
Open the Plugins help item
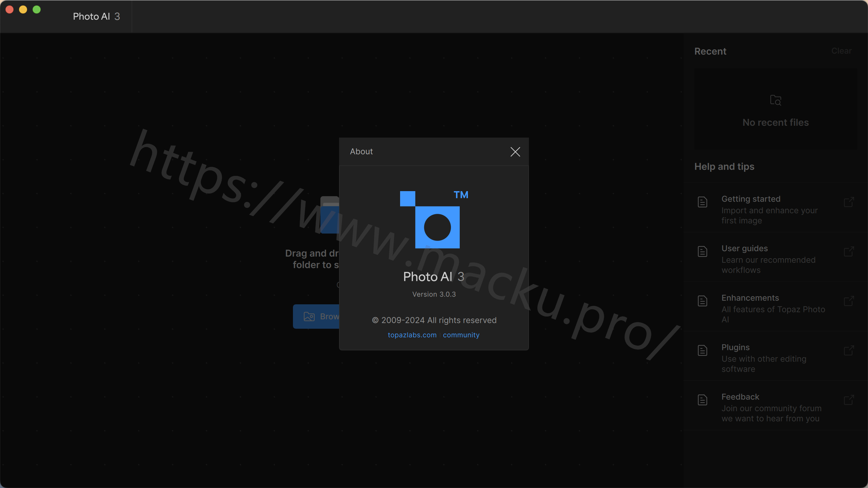point(775,357)
